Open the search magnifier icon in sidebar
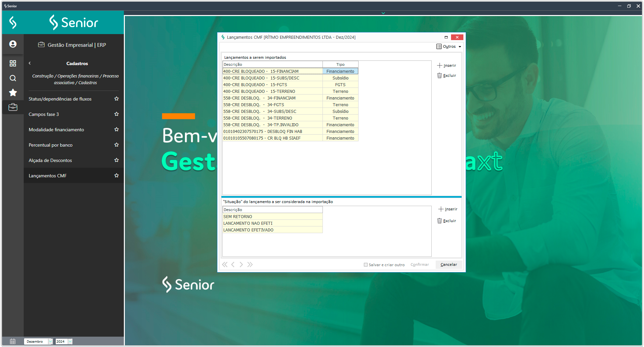The width and height of the screenshot is (644, 347). pos(13,78)
